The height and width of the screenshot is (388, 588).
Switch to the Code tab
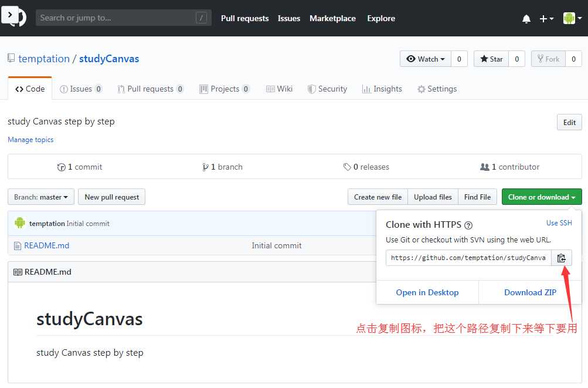point(30,89)
